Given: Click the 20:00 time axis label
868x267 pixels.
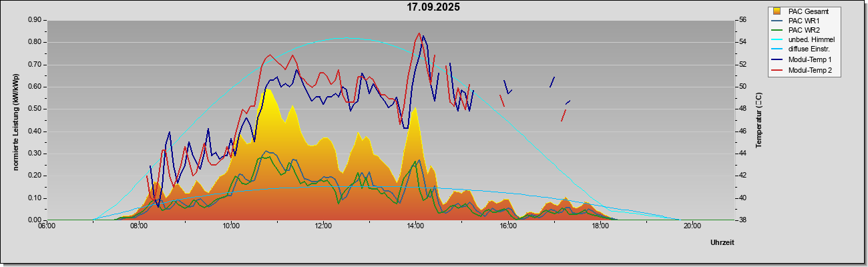Looking at the screenshot, I should (x=692, y=226).
